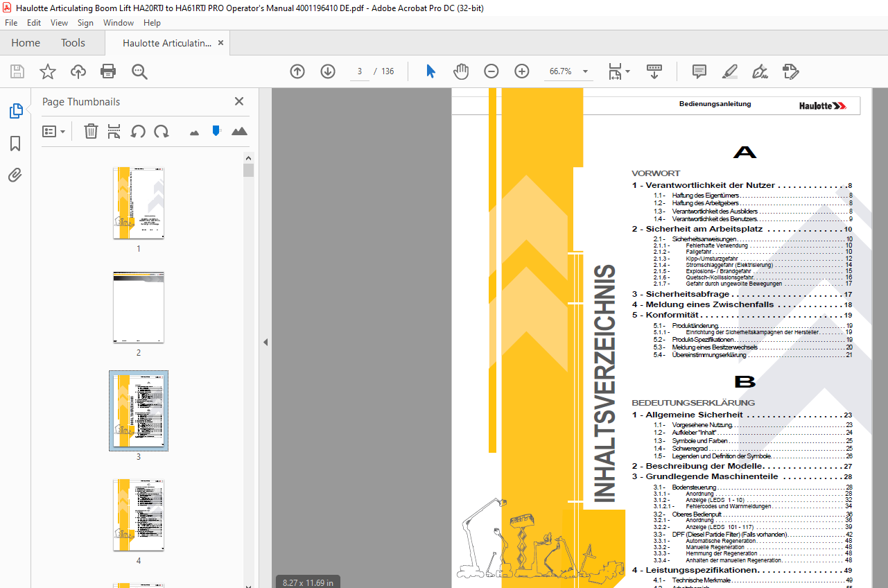Open the Sign document pen icon
This screenshot has width=888, height=588.
point(760,71)
